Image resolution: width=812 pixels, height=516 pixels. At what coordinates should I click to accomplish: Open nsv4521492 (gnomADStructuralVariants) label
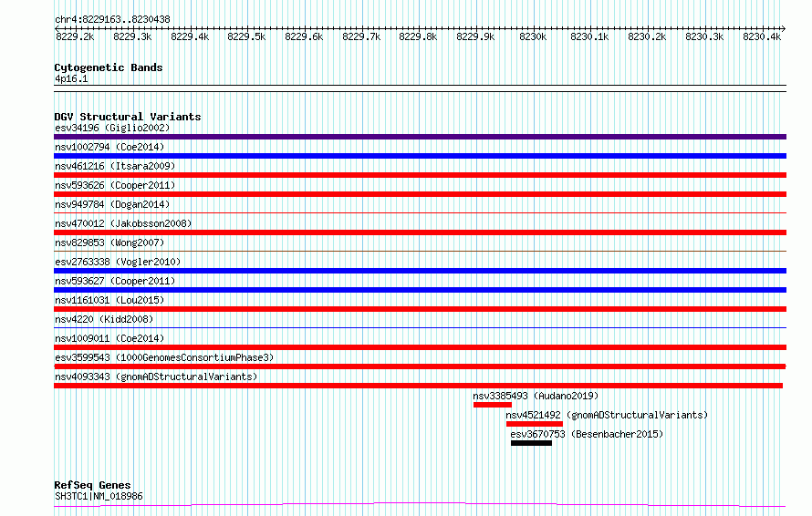coord(607,415)
